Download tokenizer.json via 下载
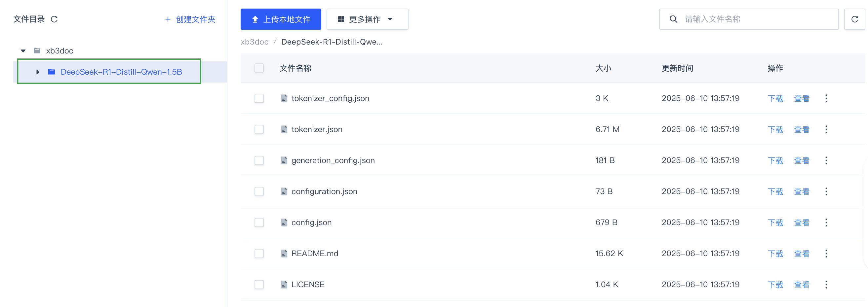The width and height of the screenshot is (868, 307). pos(775,129)
